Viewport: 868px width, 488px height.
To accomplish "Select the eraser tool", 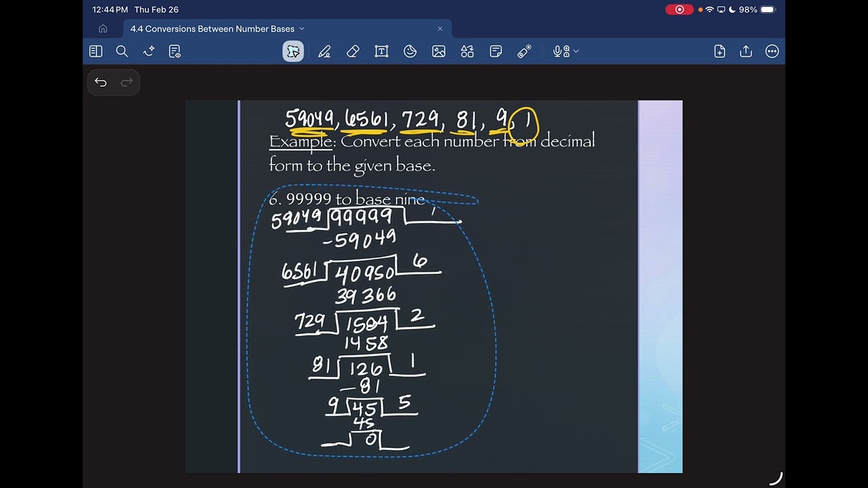I will tap(353, 52).
